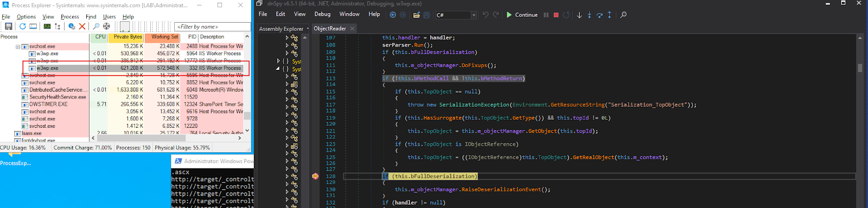This screenshot has width=868, height=208.
Task: Click the Refresh icon in Process Explorer
Action: tap(22, 26)
